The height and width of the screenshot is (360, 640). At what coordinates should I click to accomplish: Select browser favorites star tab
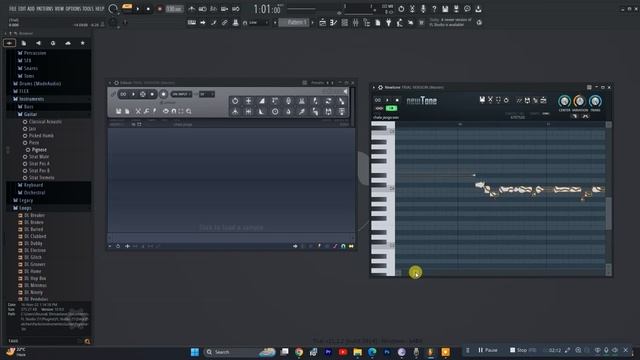pyautogui.click(x=82, y=43)
